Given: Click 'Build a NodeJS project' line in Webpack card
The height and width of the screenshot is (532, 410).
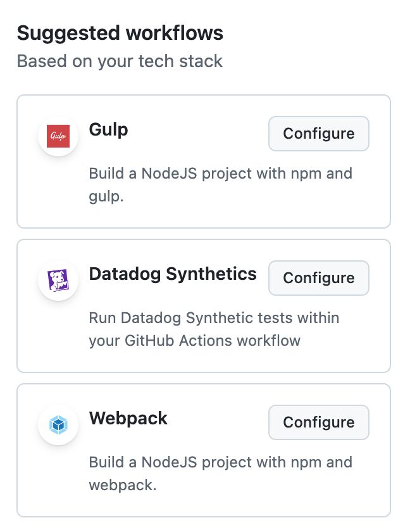Looking at the screenshot, I should coord(221,462).
